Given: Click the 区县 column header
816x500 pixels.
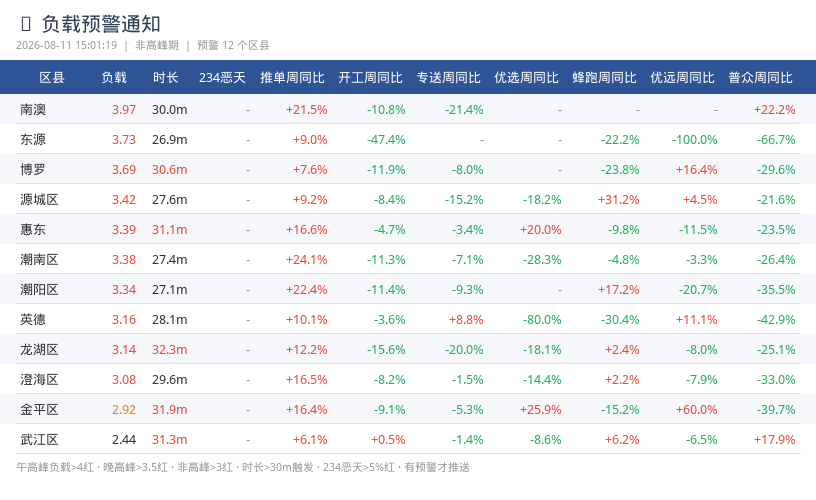Looking at the screenshot, I should (52, 78).
